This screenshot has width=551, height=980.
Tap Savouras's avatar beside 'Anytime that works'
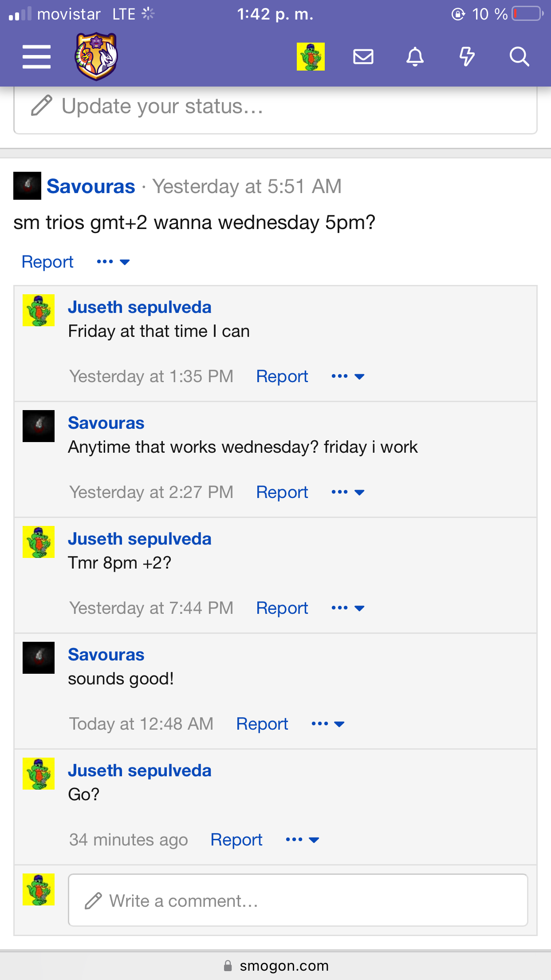(x=39, y=426)
